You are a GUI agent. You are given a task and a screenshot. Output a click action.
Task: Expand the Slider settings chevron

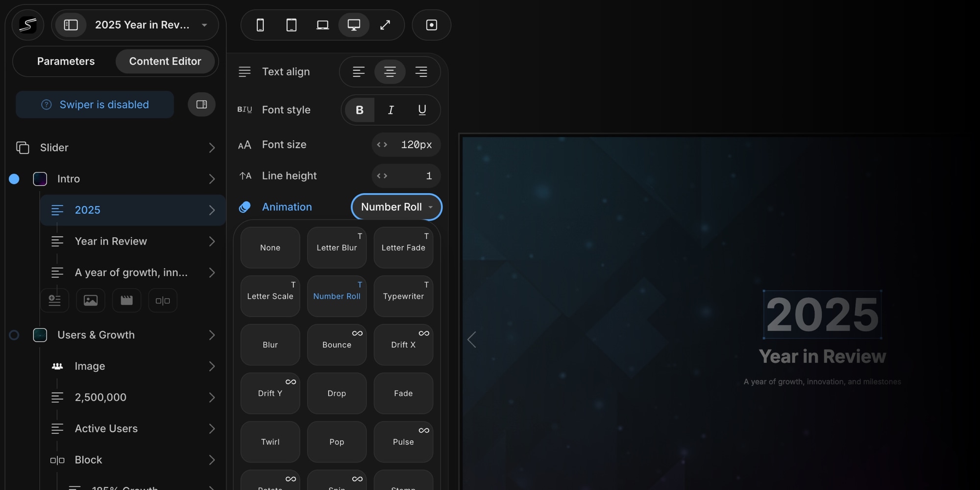point(212,147)
